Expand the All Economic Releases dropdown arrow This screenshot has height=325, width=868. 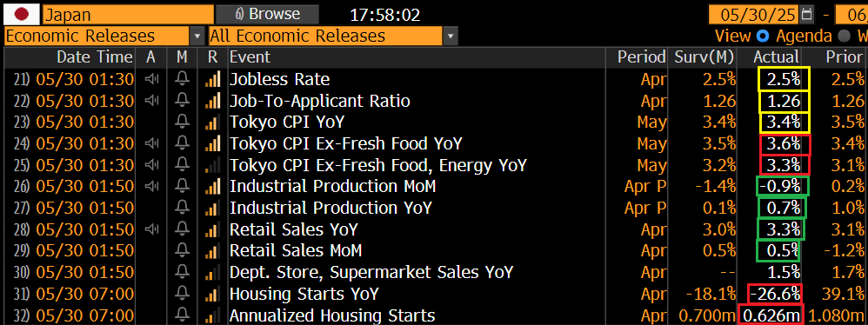pos(451,36)
